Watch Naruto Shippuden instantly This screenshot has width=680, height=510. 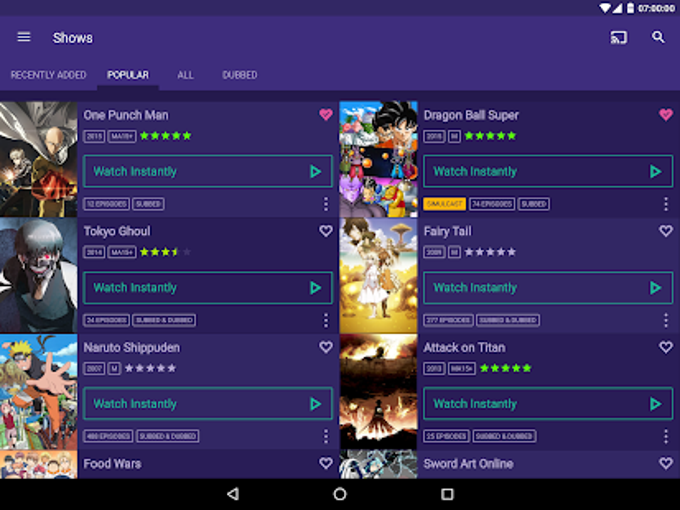coord(208,404)
